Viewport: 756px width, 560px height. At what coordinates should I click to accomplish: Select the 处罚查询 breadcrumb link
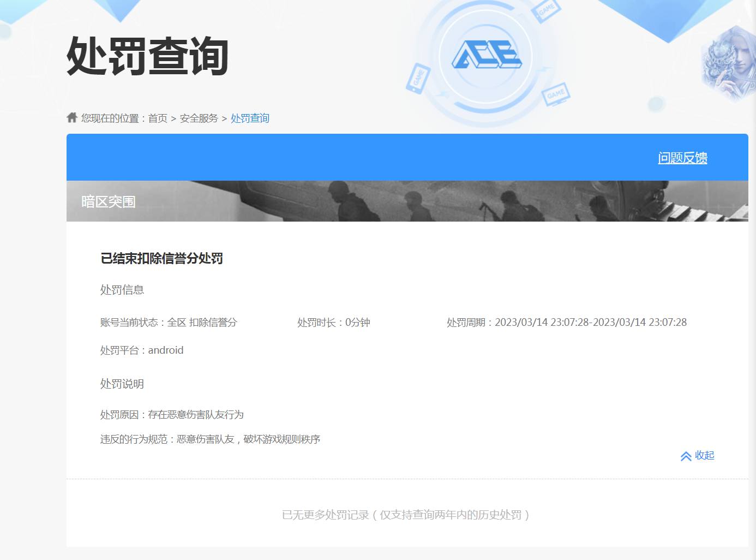(250, 118)
